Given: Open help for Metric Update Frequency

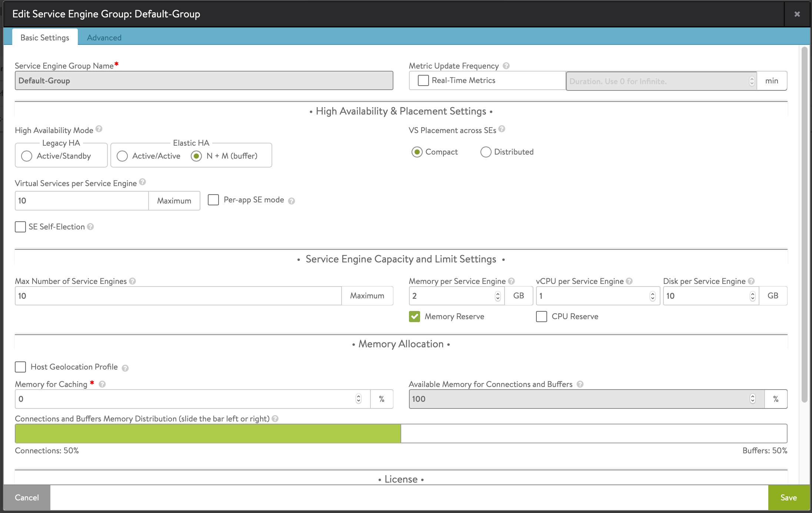Looking at the screenshot, I should click(x=506, y=66).
